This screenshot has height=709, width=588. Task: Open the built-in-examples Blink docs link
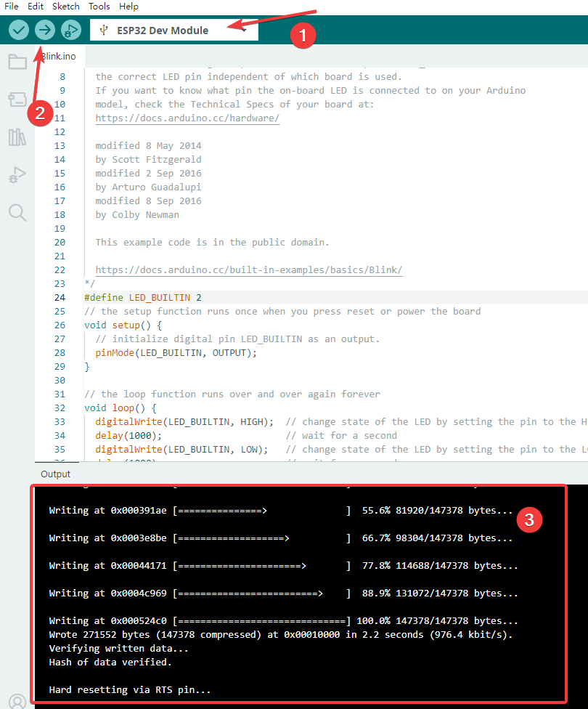tap(248, 270)
